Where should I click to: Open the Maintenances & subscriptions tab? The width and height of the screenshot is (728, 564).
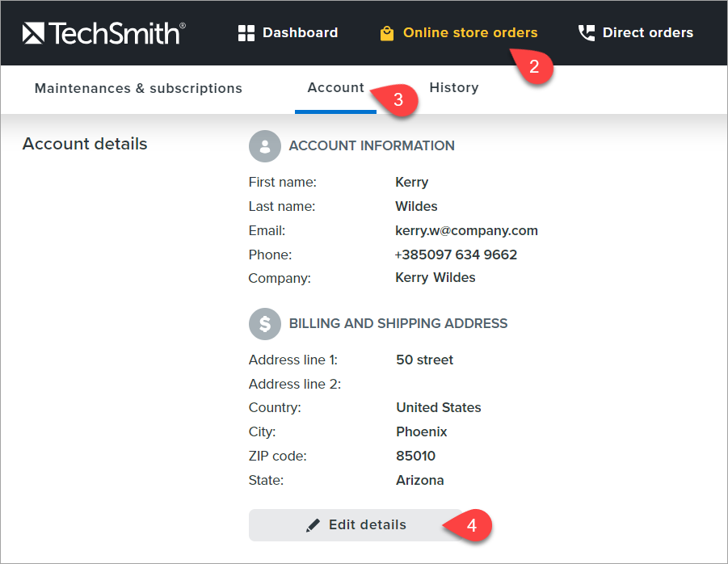coord(137,88)
